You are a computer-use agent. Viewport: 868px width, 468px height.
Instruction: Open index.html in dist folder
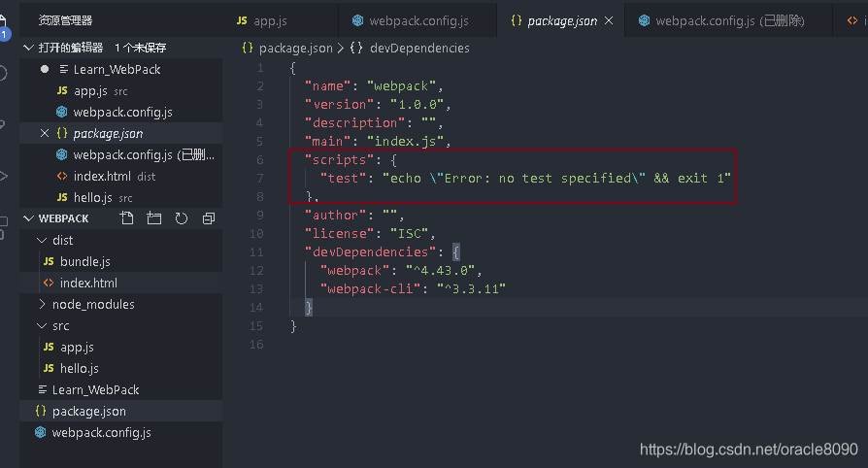coord(120,283)
